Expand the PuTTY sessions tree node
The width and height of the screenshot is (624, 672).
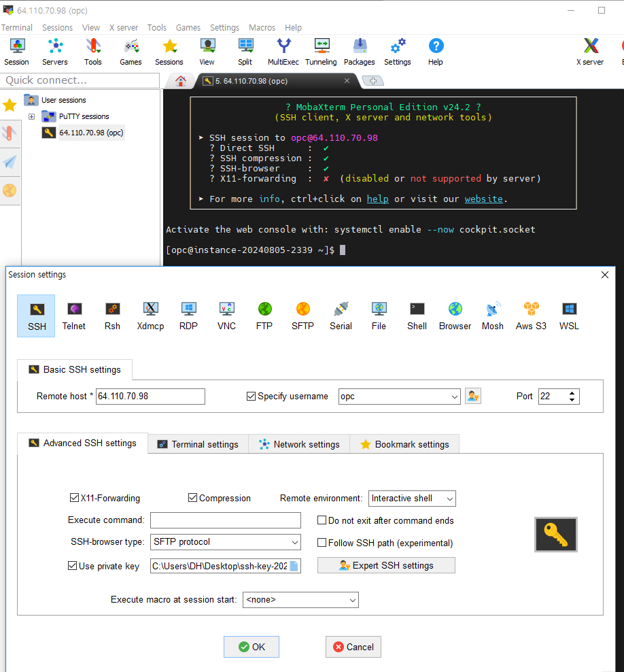pos(32,116)
